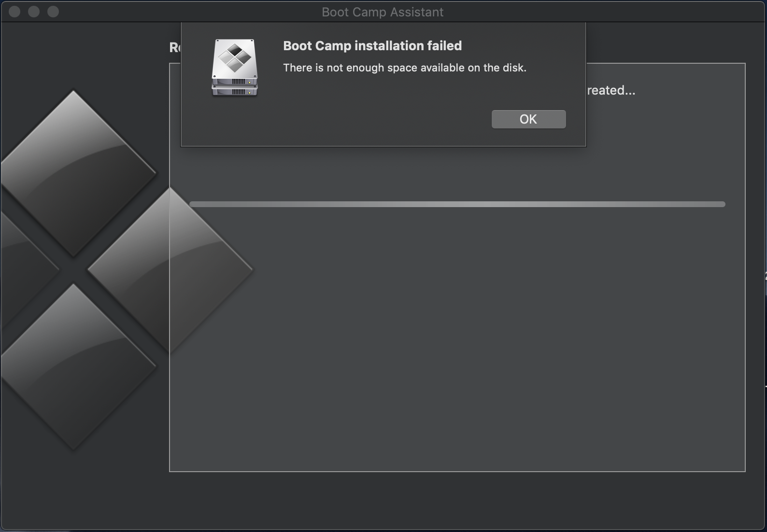This screenshot has width=767, height=532.
Task: Zoom the Boot Camp Assistant window
Action: (53, 12)
